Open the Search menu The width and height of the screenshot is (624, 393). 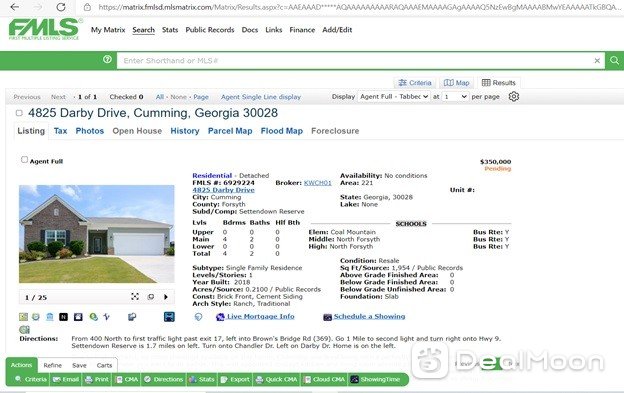pos(143,30)
